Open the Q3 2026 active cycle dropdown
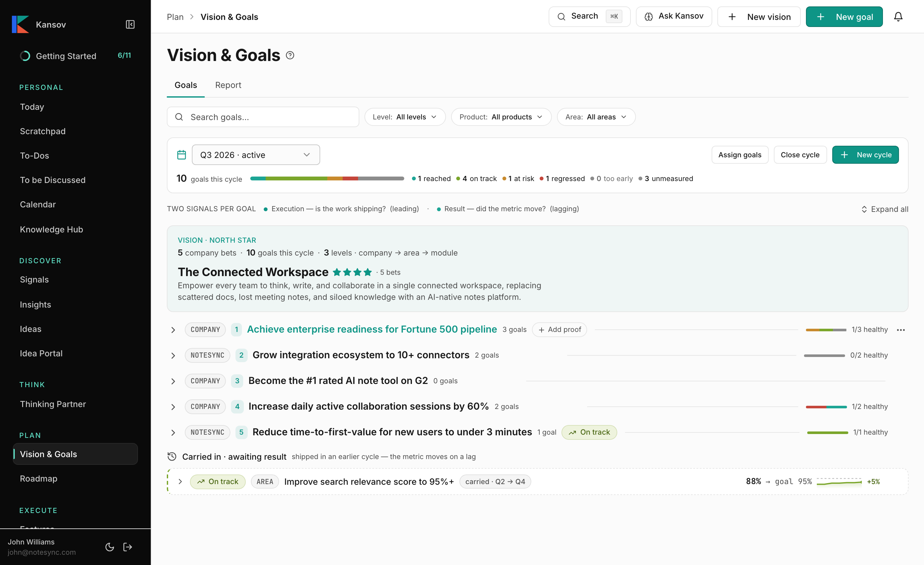 coord(256,154)
